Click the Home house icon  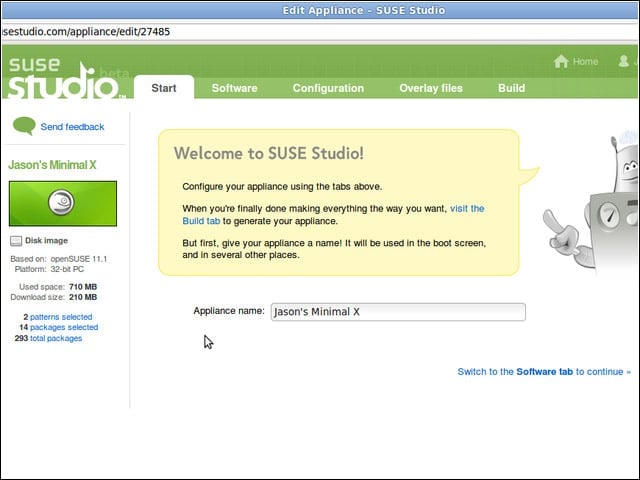pyautogui.click(x=561, y=62)
